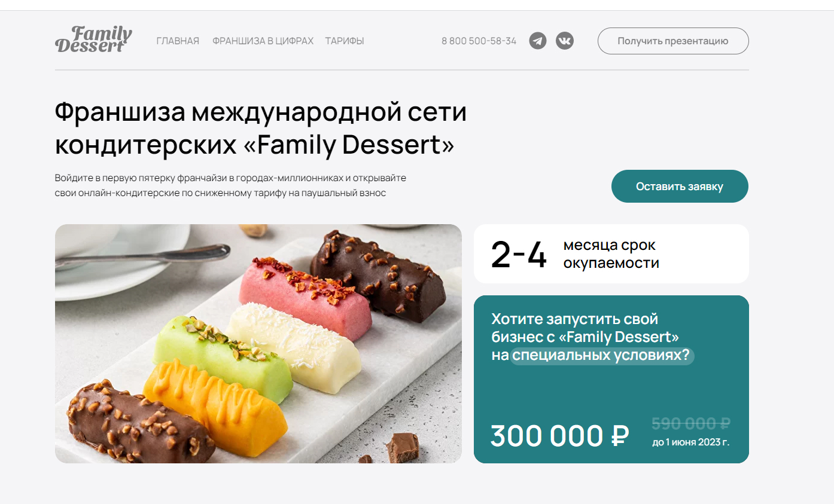Click the Хотите запустить свой бизнес headline

click(x=585, y=337)
